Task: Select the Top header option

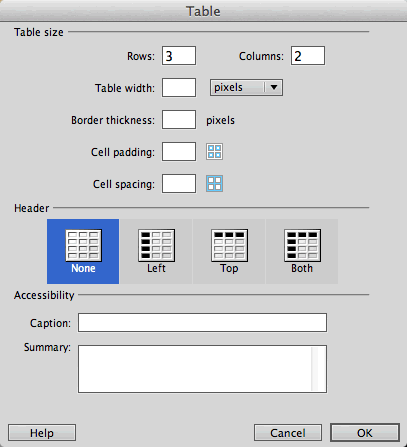Action: [229, 251]
